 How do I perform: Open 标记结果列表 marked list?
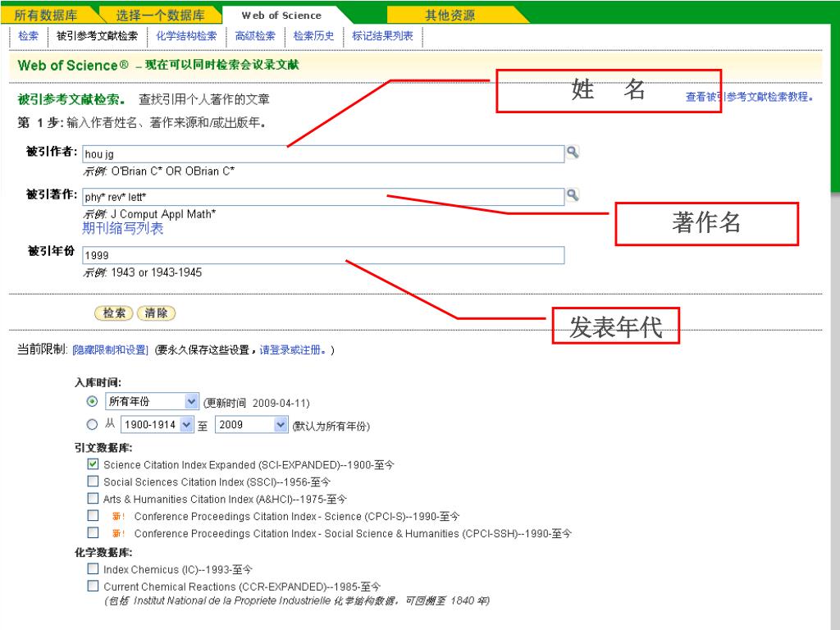coord(382,36)
